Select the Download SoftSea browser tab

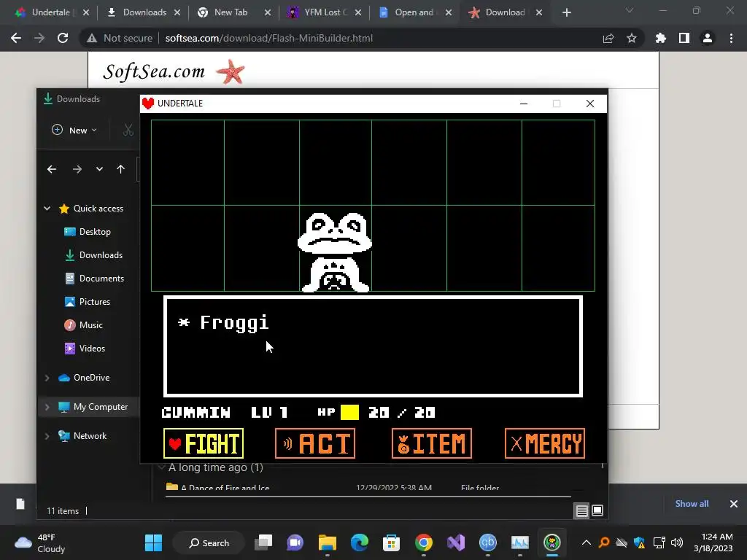505,12
